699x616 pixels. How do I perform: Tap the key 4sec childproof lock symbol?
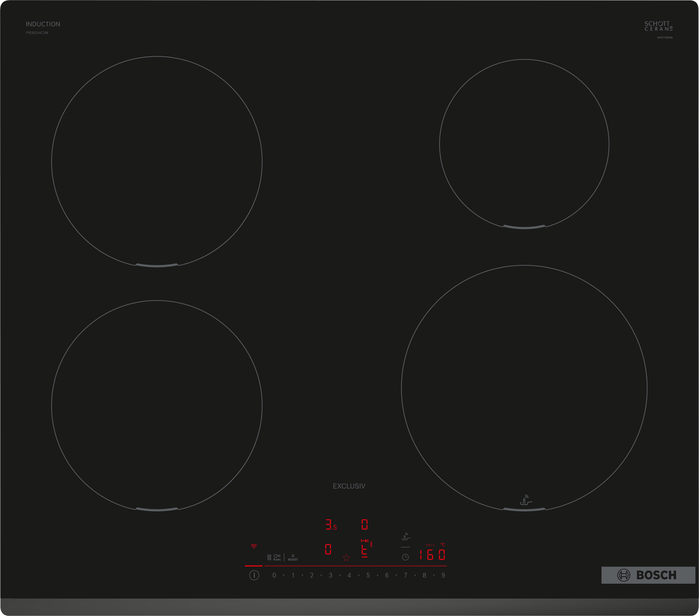click(x=277, y=557)
